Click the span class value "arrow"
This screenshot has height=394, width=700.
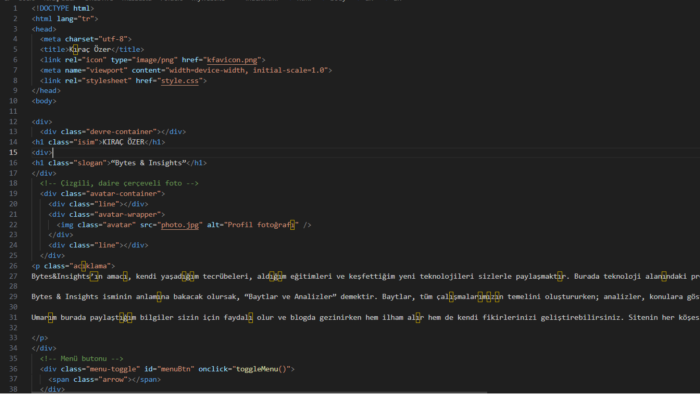pos(113,380)
